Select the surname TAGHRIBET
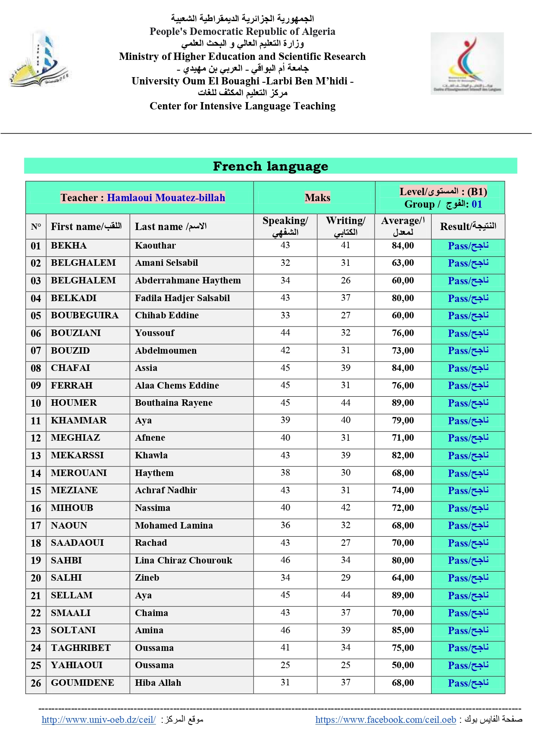 (81, 648)
